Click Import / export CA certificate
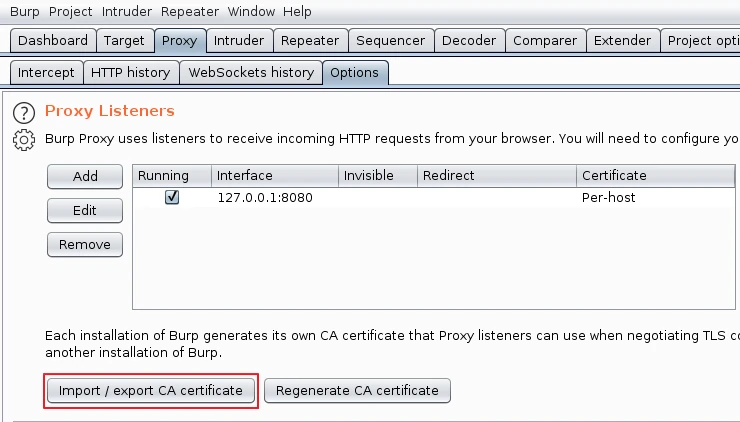 coord(151,391)
